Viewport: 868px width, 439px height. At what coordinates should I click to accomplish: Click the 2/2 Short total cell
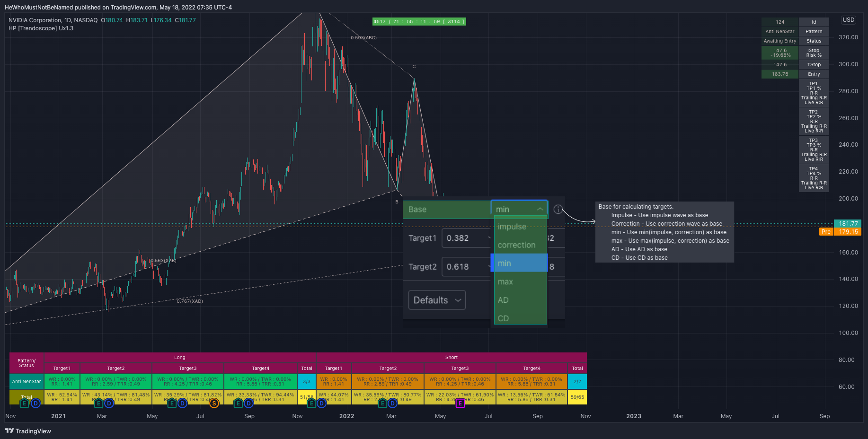(577, 381)
